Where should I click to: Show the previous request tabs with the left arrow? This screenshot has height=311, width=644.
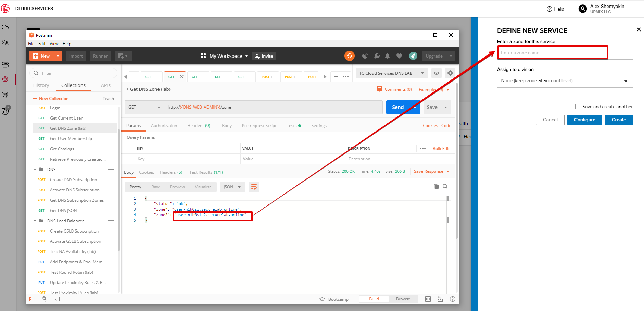pos(126,77)
